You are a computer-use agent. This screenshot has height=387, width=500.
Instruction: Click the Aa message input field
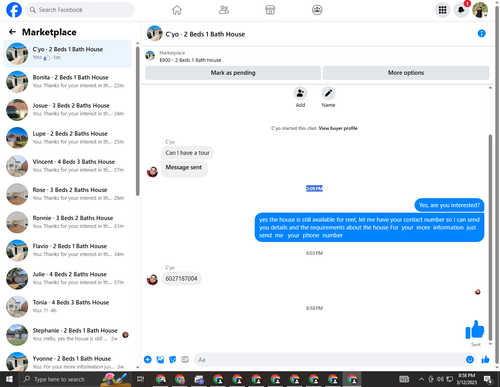coord(329,360)
